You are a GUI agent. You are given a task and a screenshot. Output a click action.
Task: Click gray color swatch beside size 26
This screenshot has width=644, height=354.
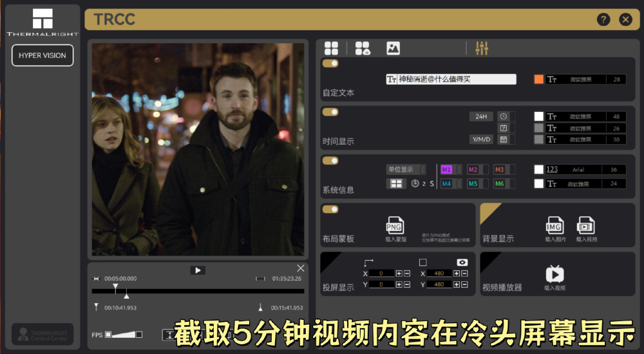(538, 127)
